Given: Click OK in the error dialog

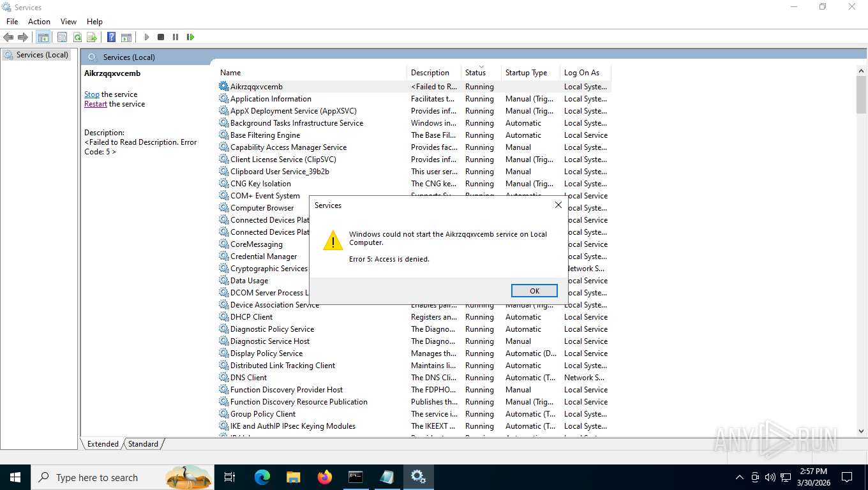Looking at the screenshot, I should pyautogui.click(x=534, y=291).
